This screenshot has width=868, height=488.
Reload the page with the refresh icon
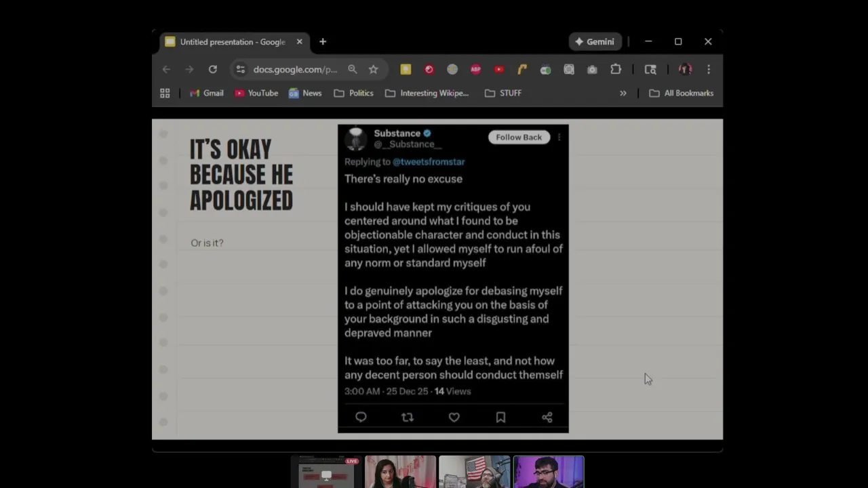pyautogui.click(x=212, y=69)
